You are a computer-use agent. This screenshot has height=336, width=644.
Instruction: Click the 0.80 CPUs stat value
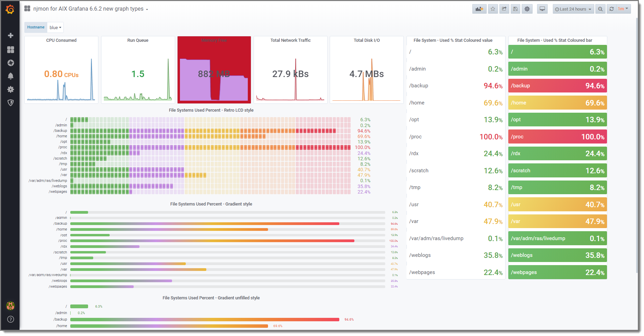(61, 74)
